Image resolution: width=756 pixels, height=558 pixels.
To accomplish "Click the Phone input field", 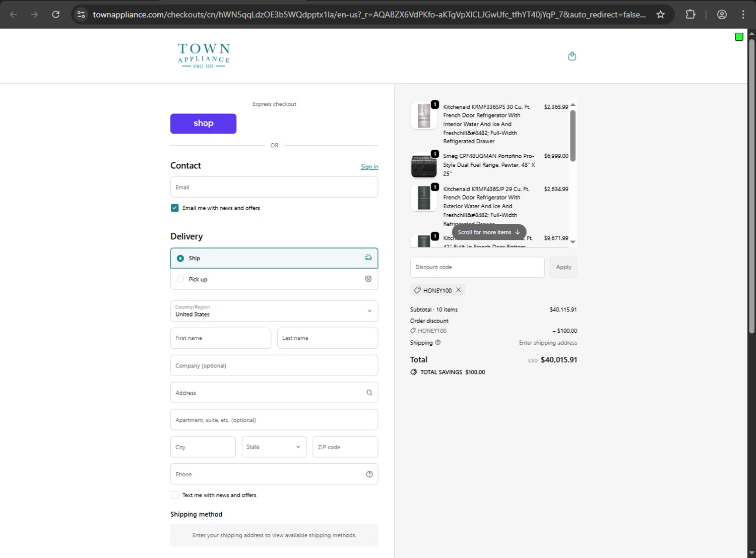I will [274, 474].
